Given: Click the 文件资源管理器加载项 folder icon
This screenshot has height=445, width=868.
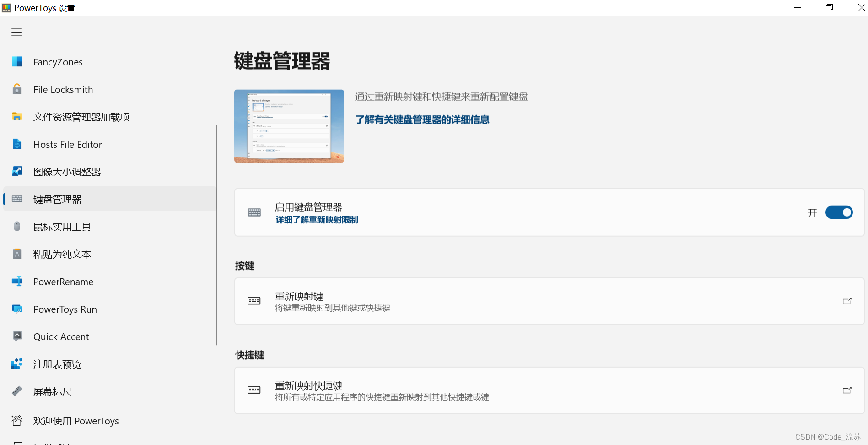Looking at the screenshot, I should (x=17, y=117).
